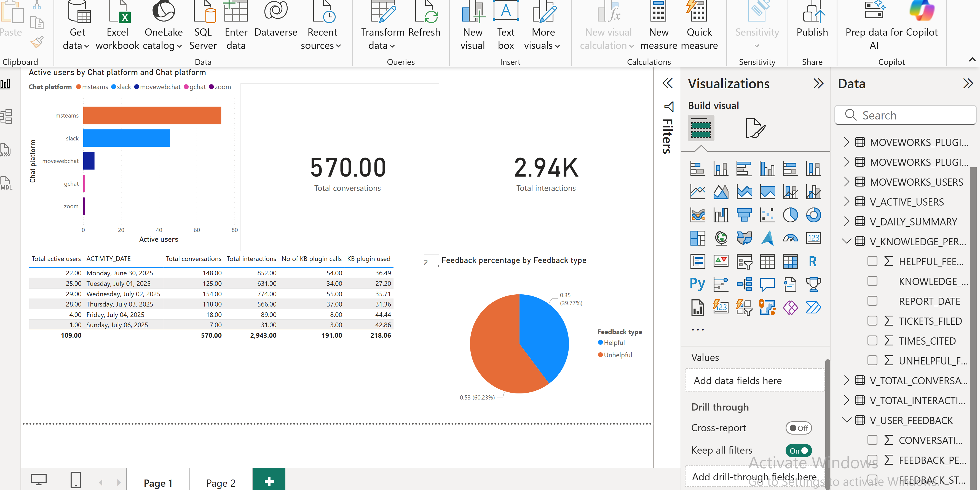Screen dimensions: 980x490
Task: Select the decomposition tree visual icon
Action: [744, 284]
